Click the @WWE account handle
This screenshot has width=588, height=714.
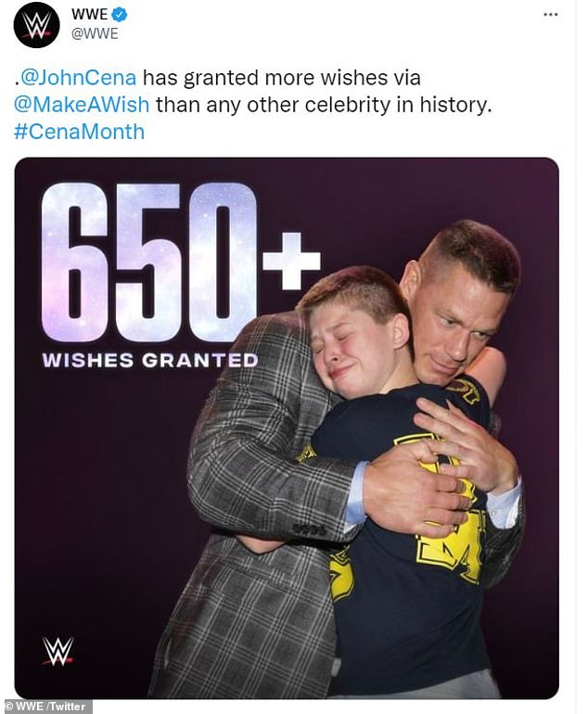click(x=96, y=34)
